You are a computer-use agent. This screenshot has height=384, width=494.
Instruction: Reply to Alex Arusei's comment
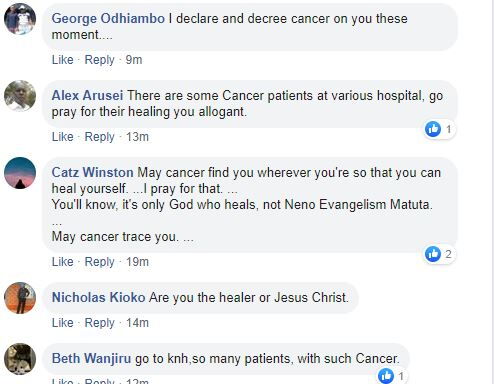pyautogui.click(x=99, y=137)
